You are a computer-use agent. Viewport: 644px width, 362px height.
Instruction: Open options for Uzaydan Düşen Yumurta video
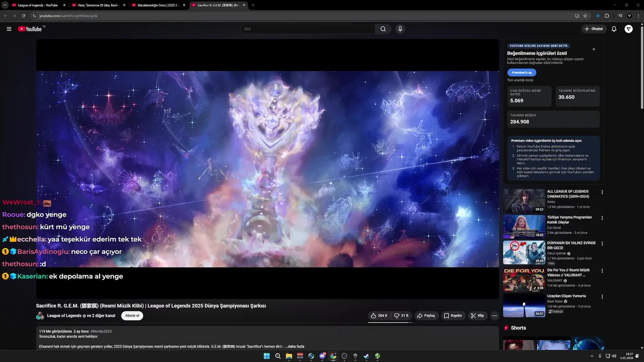click(x=602, y=297)
